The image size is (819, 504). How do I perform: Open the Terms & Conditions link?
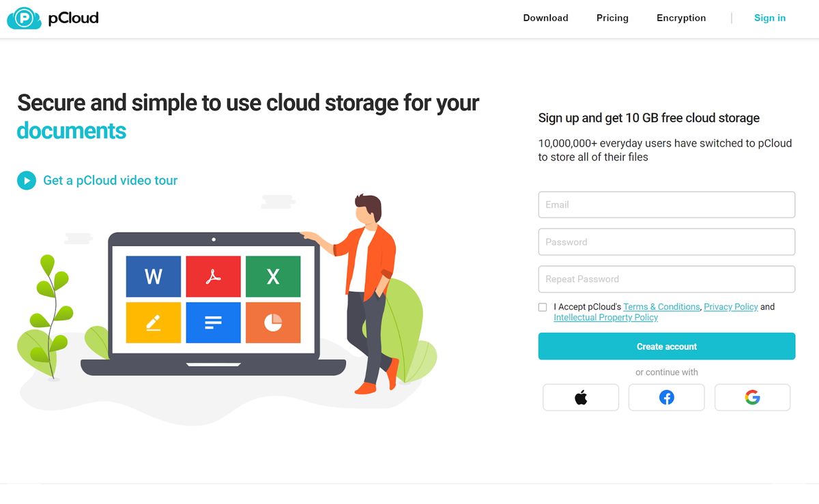[661, 306]
